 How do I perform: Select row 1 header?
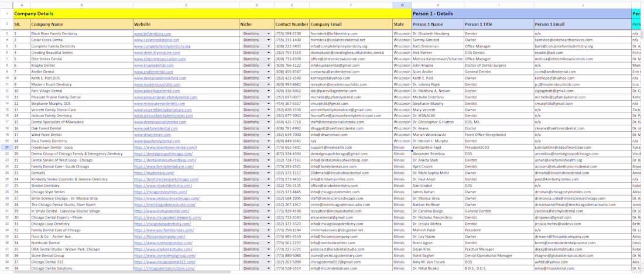point(6,13)
